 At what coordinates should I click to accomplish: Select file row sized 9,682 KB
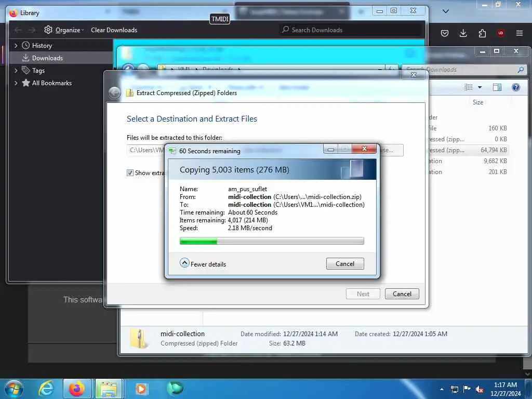tap(468, 161)
